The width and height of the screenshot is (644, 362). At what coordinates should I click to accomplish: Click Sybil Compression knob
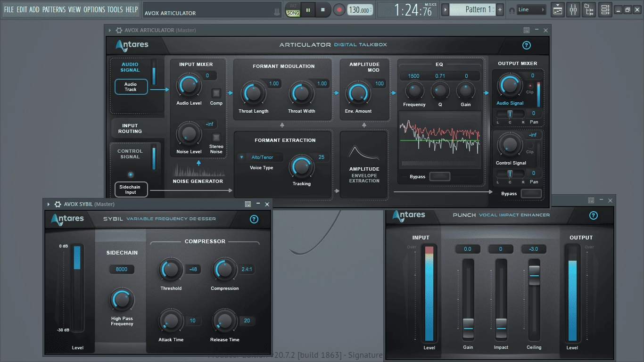click(224, 270)
